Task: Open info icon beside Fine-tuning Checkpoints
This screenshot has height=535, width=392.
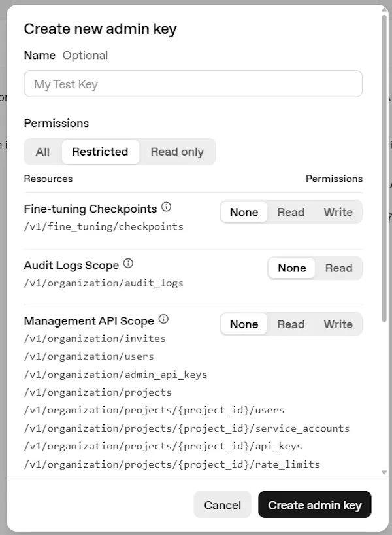Action: [166, 207]
